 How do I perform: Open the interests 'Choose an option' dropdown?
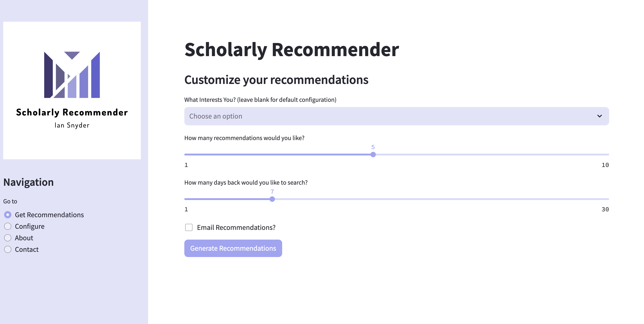click(x=396, y=116)
